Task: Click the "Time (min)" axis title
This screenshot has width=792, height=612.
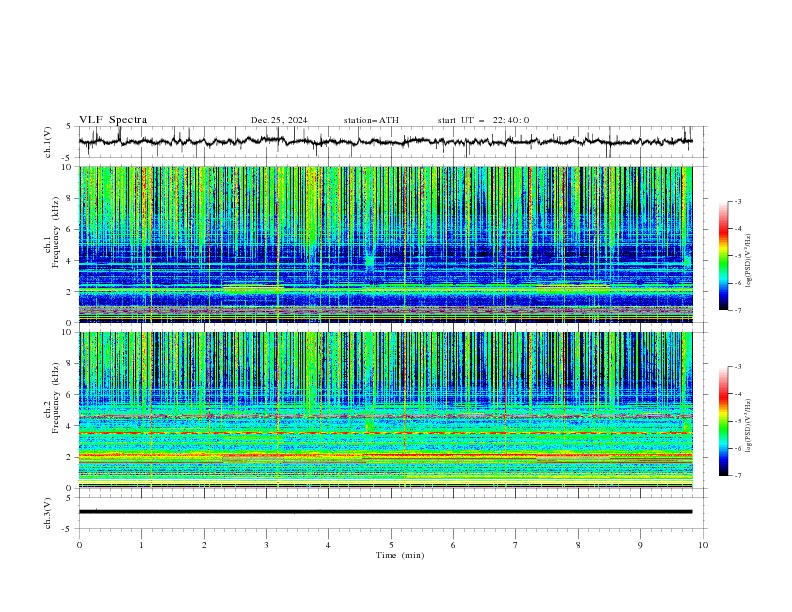Action: pos(400,555)
